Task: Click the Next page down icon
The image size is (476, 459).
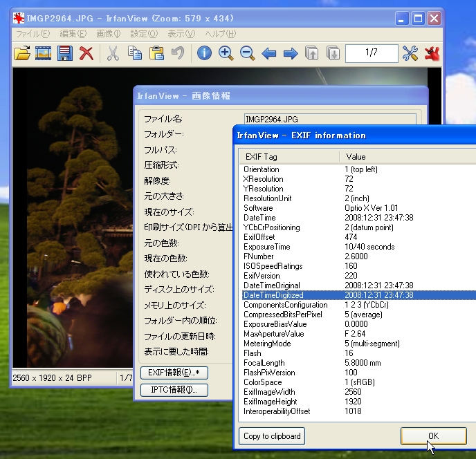Action: point(333,53)
